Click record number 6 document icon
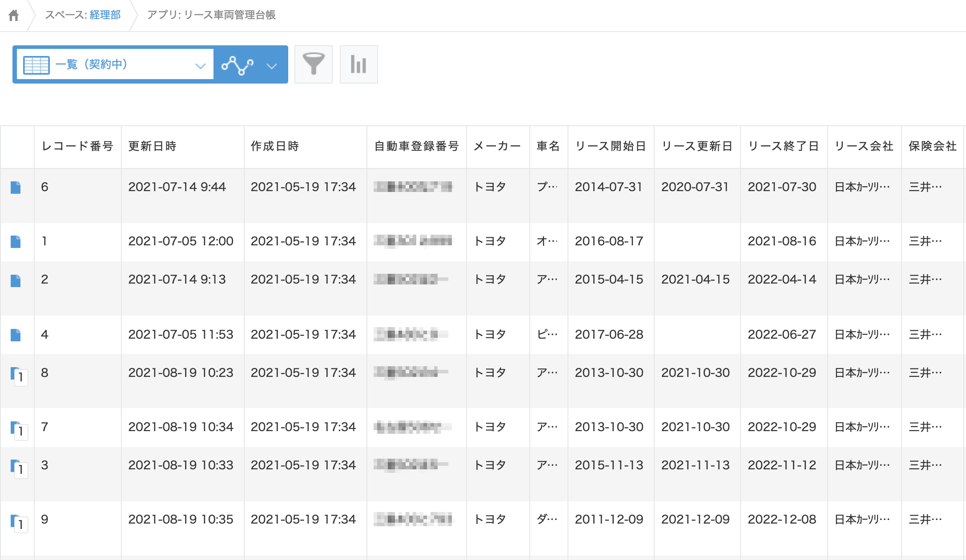966x560 pixels. coord(15,188)
